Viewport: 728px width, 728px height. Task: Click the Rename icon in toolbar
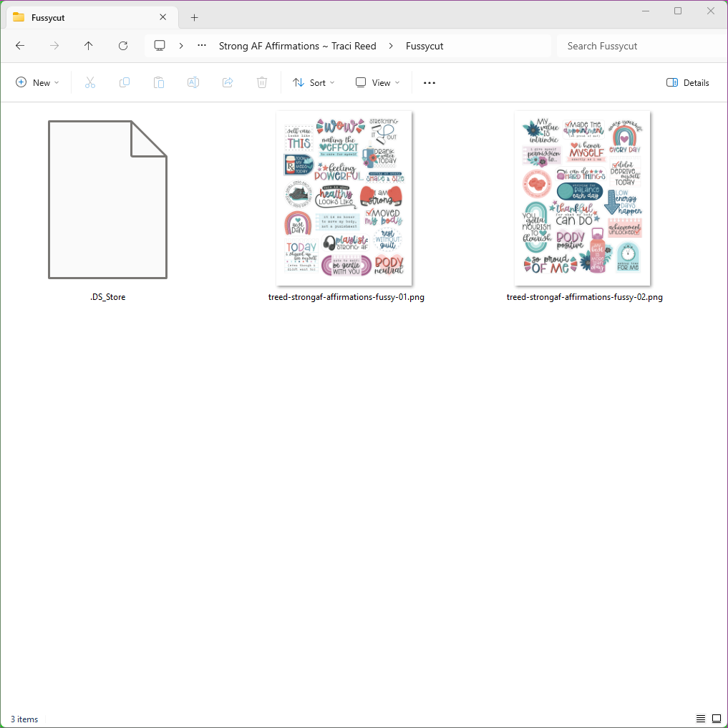(x=193, y=83)
